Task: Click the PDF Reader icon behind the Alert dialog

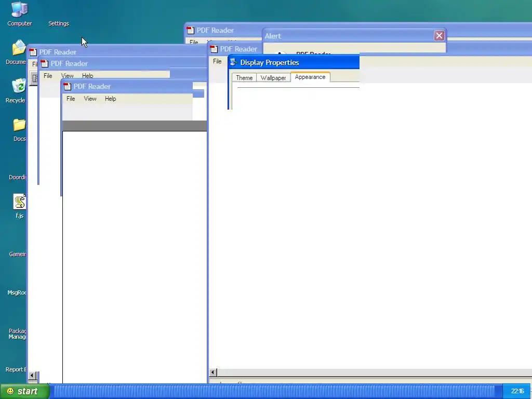Action: 190,30
